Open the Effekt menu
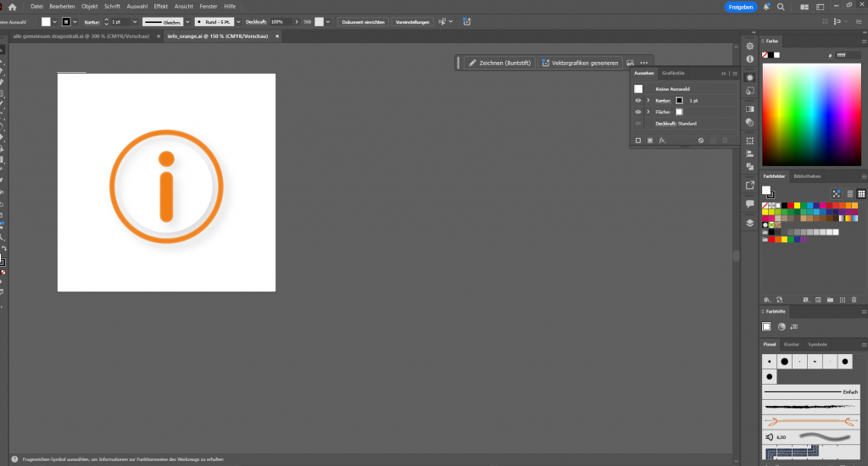This screenshot has width=868, height=466. tap(160, 7)
